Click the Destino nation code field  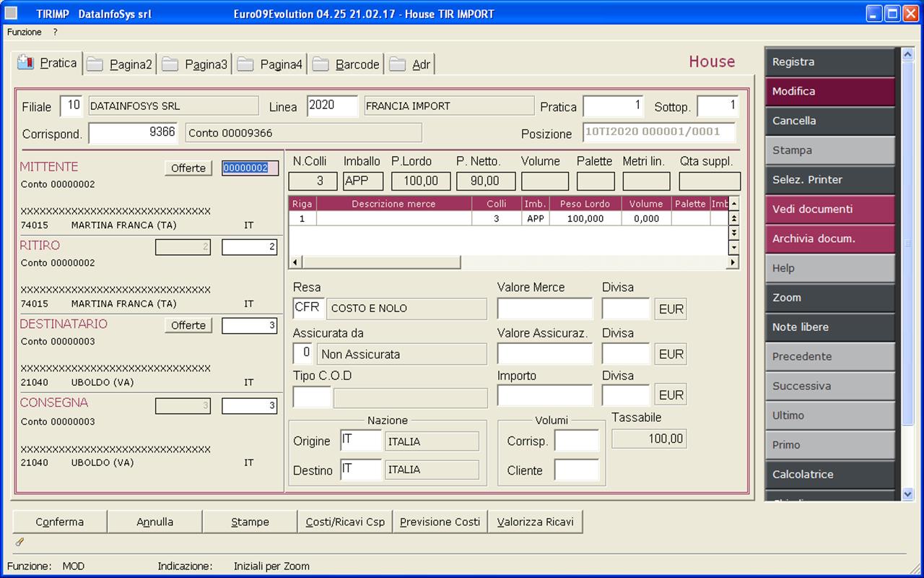[x=361, y=470]
